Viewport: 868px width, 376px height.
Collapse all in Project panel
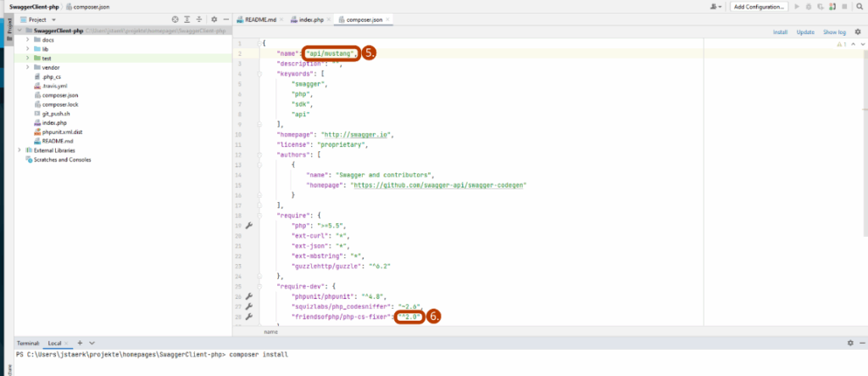[198, 20]
